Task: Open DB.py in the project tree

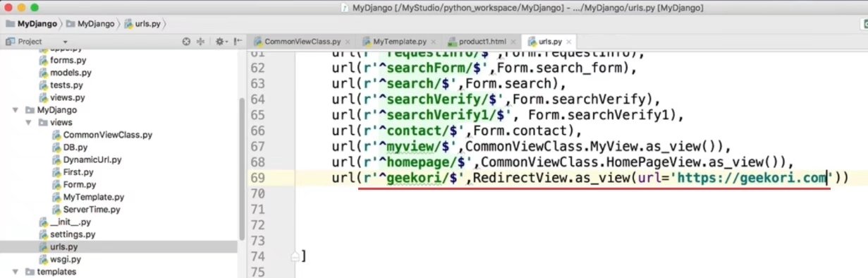Action: 75,147
